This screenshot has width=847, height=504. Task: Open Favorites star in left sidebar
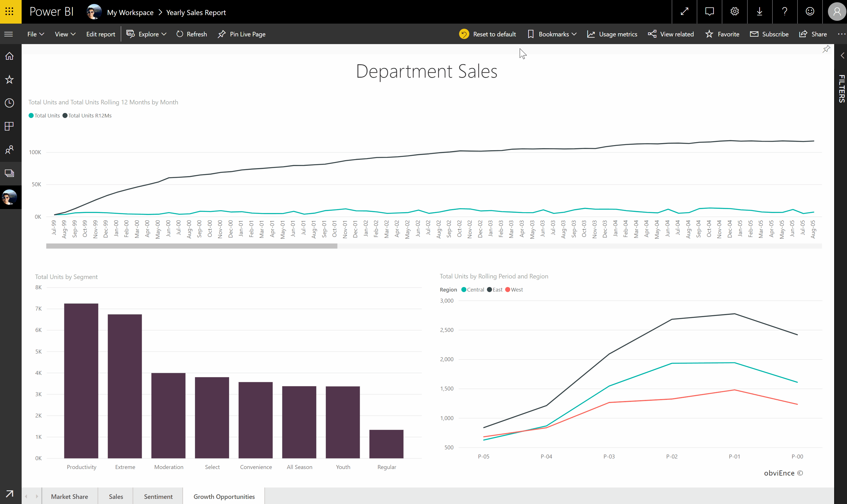pyautogui.click(x=9, y=79)
